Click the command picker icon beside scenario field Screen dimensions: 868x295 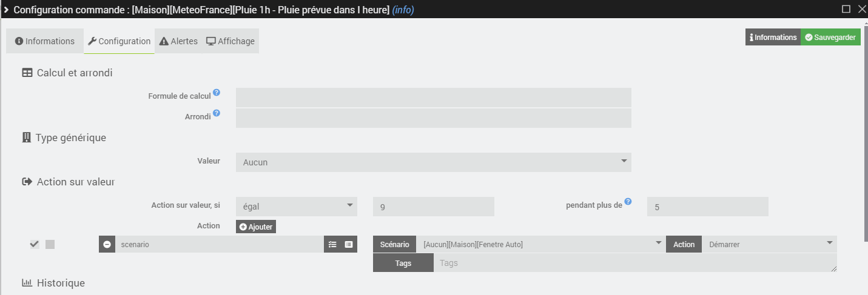coord(349,244)
